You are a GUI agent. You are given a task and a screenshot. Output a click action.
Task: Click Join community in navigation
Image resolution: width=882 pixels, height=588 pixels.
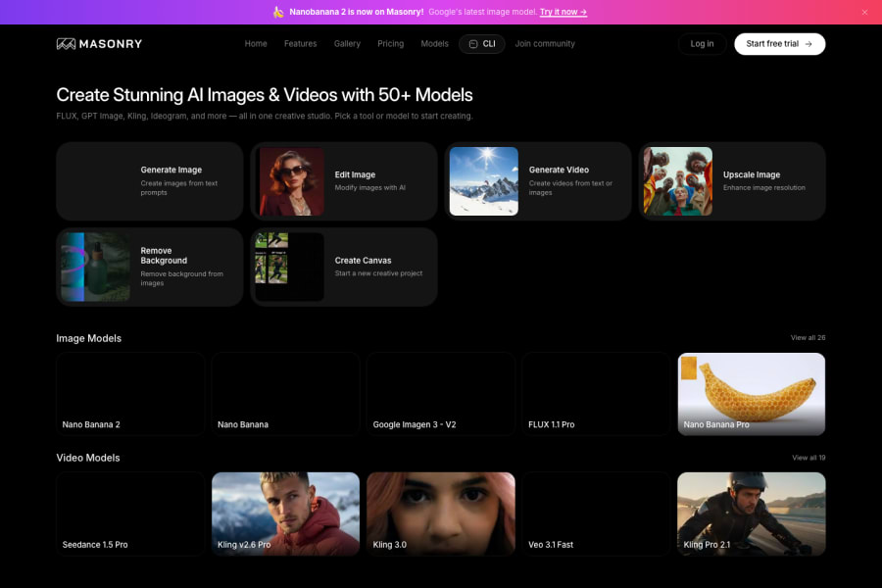(545, 44)
